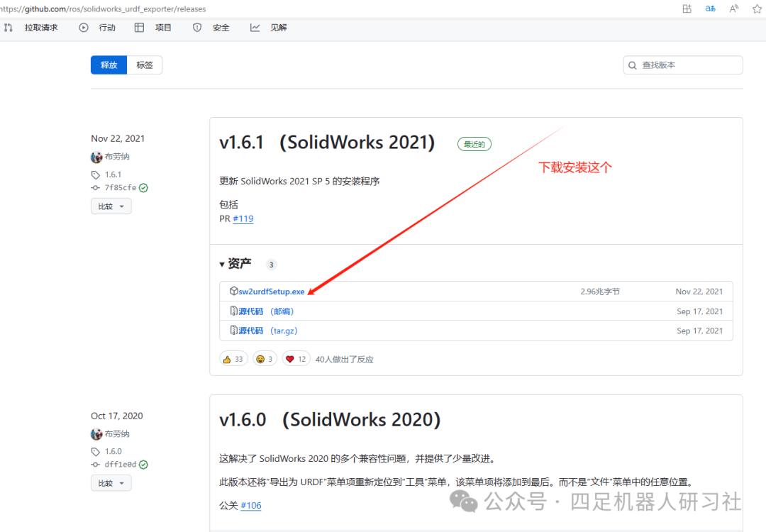Download sw2urdfSetup.exe
Image resolution: width=766 pixels, height=532 pixels.
pyautogui.click(x=272, y=292)
